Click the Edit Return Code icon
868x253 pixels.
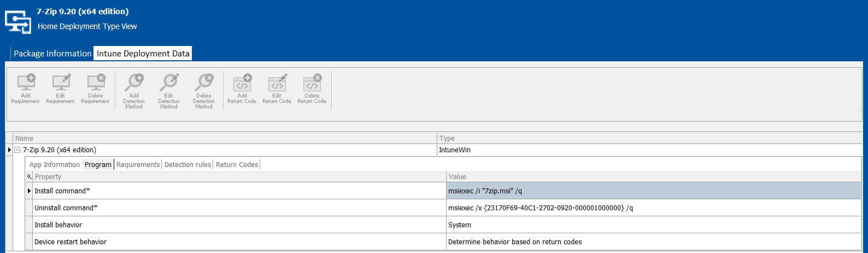(x=277, y=89)
